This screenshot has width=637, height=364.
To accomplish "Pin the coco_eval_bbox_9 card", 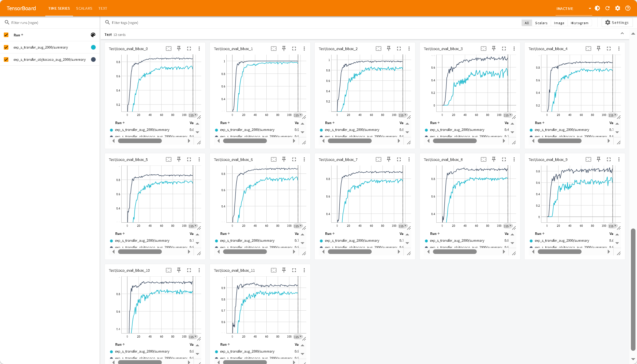I will click(599, 159).
